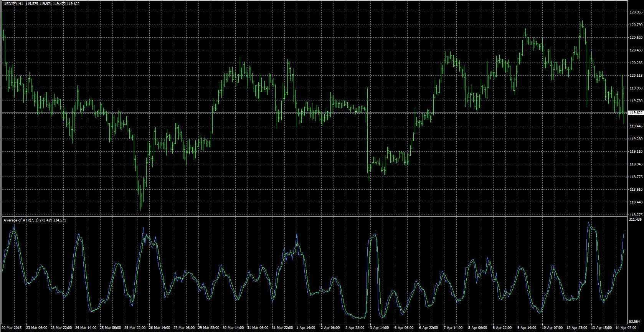Select the 119.280 price scale value
The width and height of the screenshot is (644, 332).
636,139
